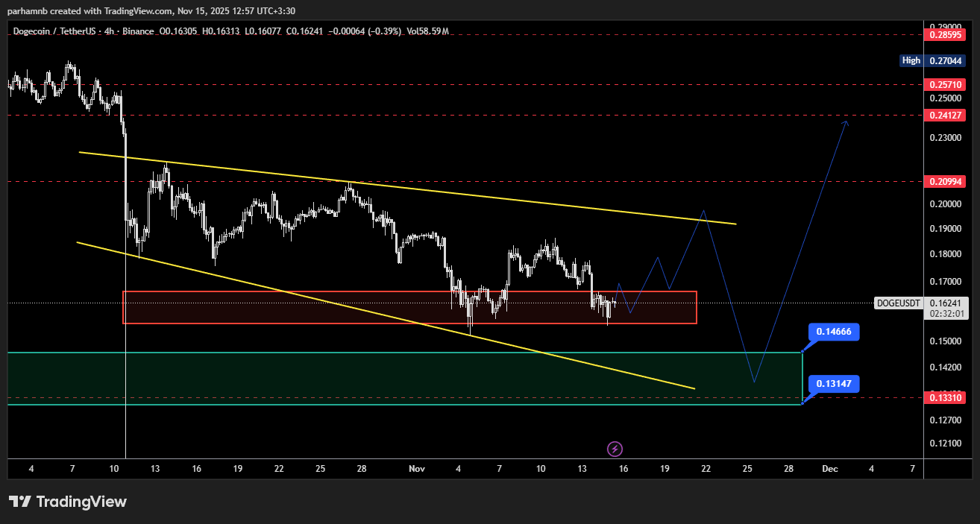Viewport: 980px width, 524px height.
Task: Click the purple lightning event icon
Action: click(615, 449)
